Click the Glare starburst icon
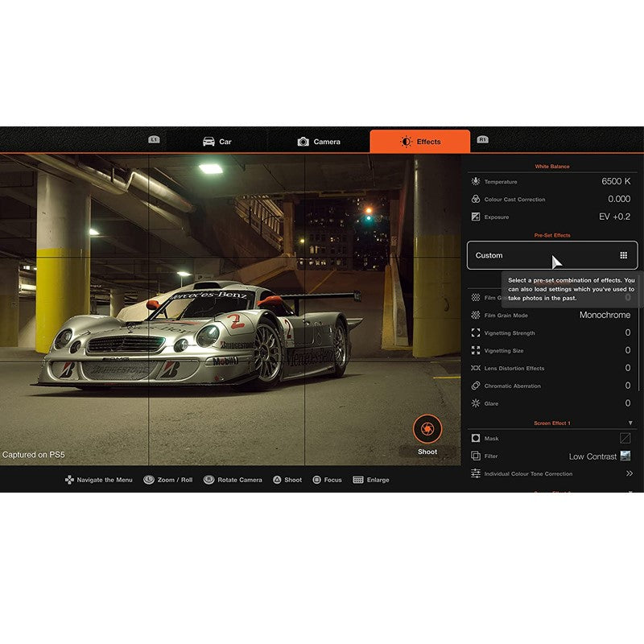Viewport: 644px width, 644px height. [476, 403]
